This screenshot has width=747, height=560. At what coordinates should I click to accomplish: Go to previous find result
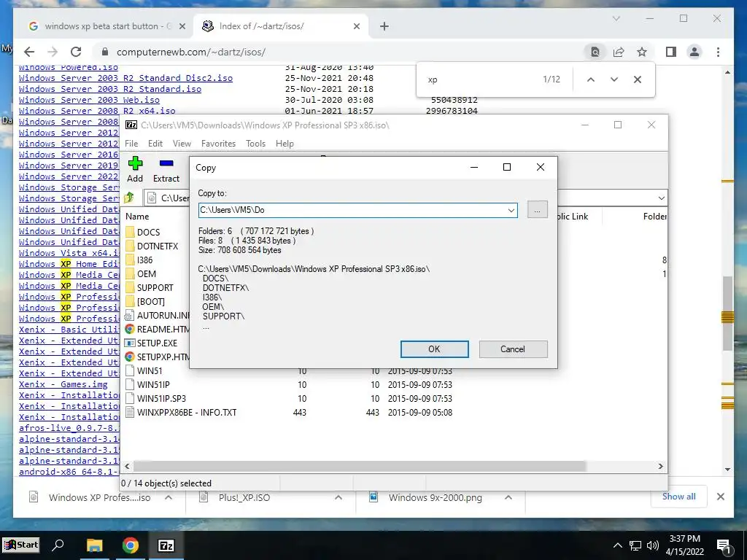(591, 79)
